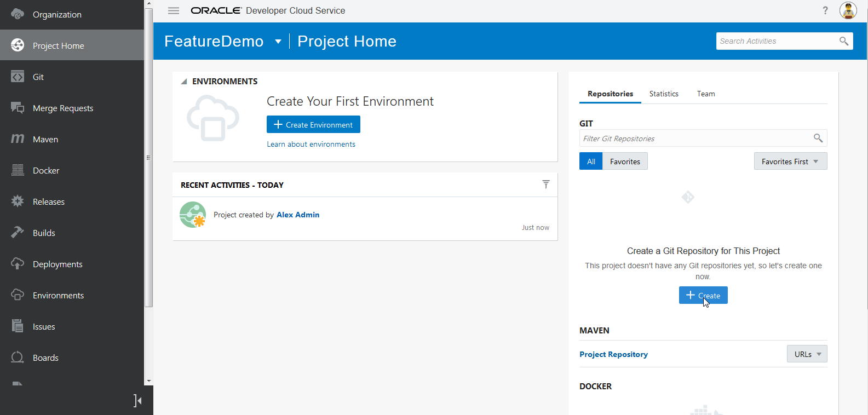
Task: Click the recent activities filter icon
Action: 545,185
